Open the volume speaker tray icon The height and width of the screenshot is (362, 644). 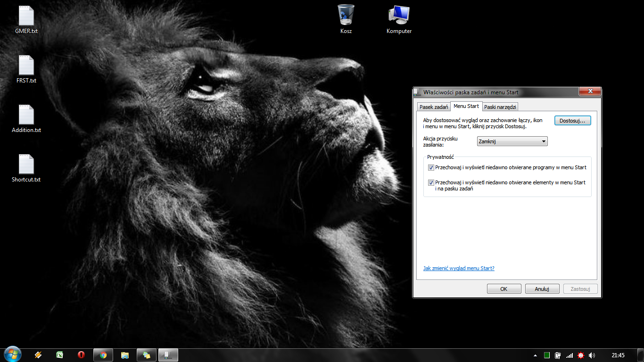click(592, 355)
